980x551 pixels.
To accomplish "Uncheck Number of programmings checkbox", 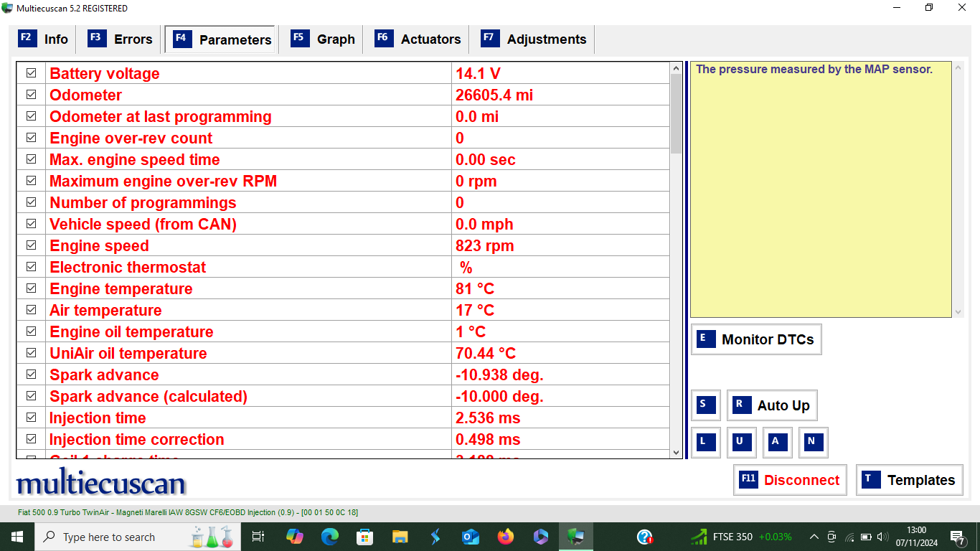I will coord(31,202).
